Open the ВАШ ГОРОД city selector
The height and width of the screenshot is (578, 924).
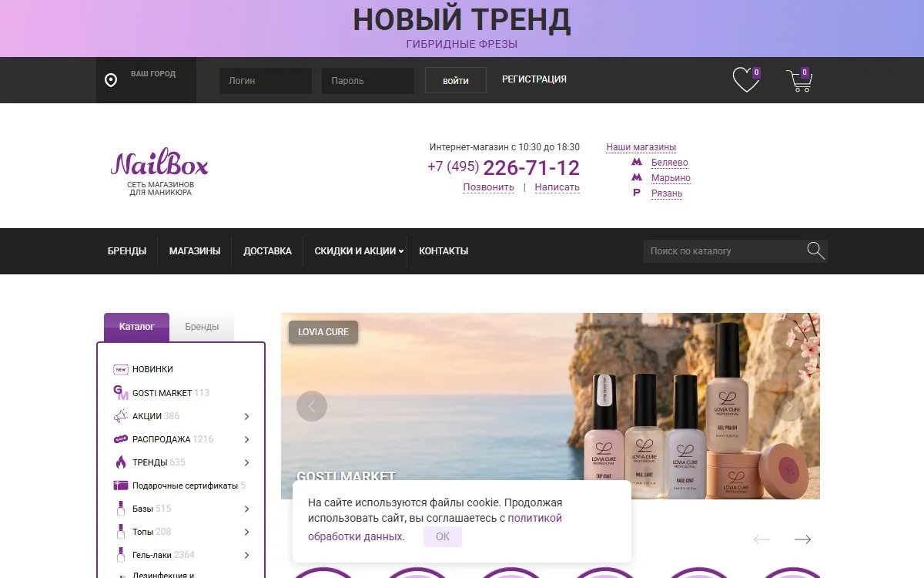[x=146, y=80]
